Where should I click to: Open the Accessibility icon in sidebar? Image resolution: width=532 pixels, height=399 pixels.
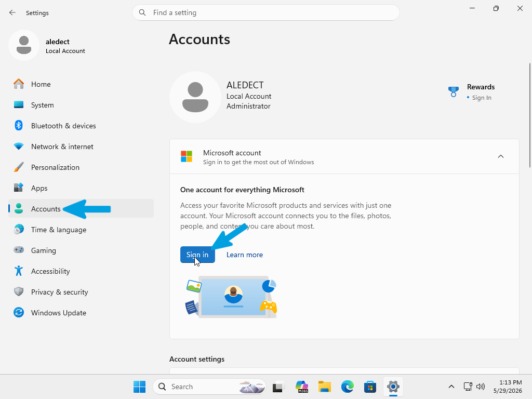click(19, 271)
